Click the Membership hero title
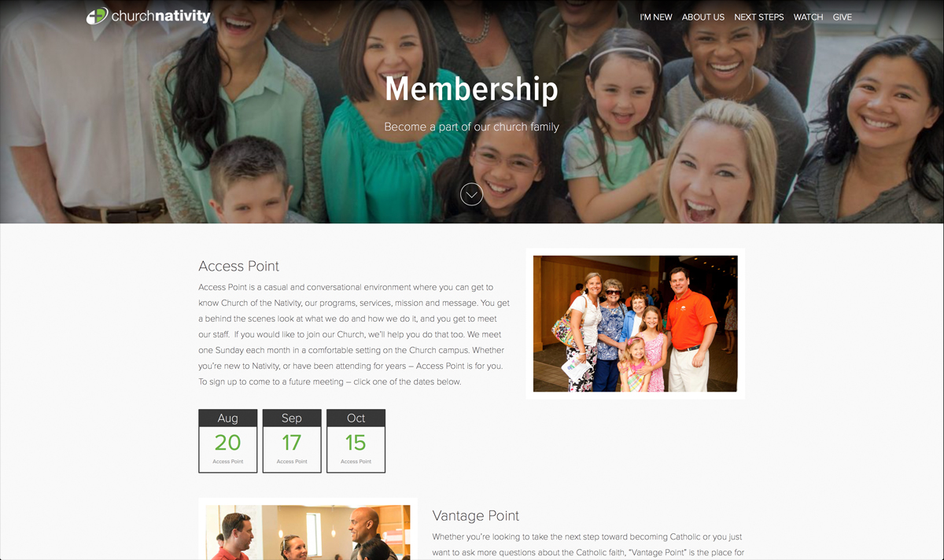The image size is (944, 560). [x=471, y=89]
